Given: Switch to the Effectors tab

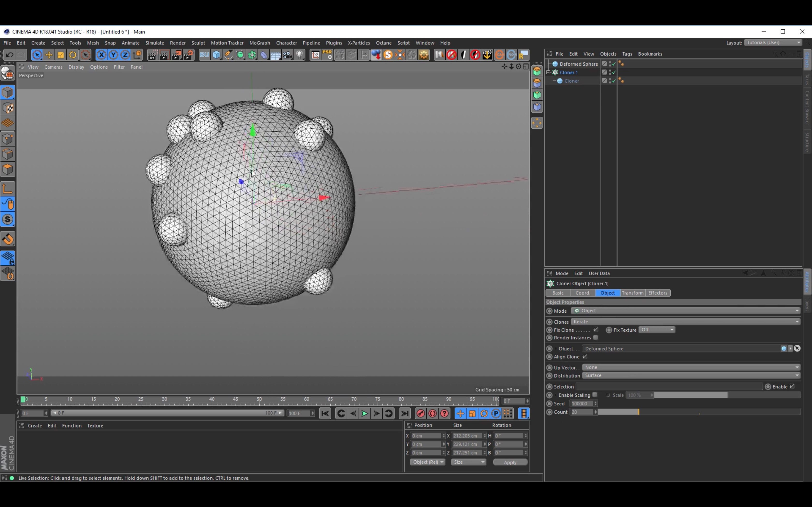Looking at the screenshot, I should click(x=657, y=292).
